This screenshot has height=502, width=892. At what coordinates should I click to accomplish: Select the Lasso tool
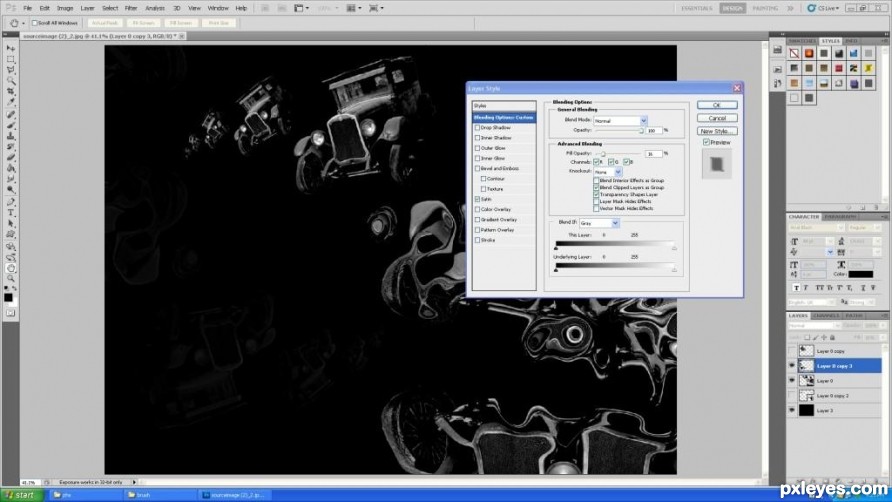(11, 70)
